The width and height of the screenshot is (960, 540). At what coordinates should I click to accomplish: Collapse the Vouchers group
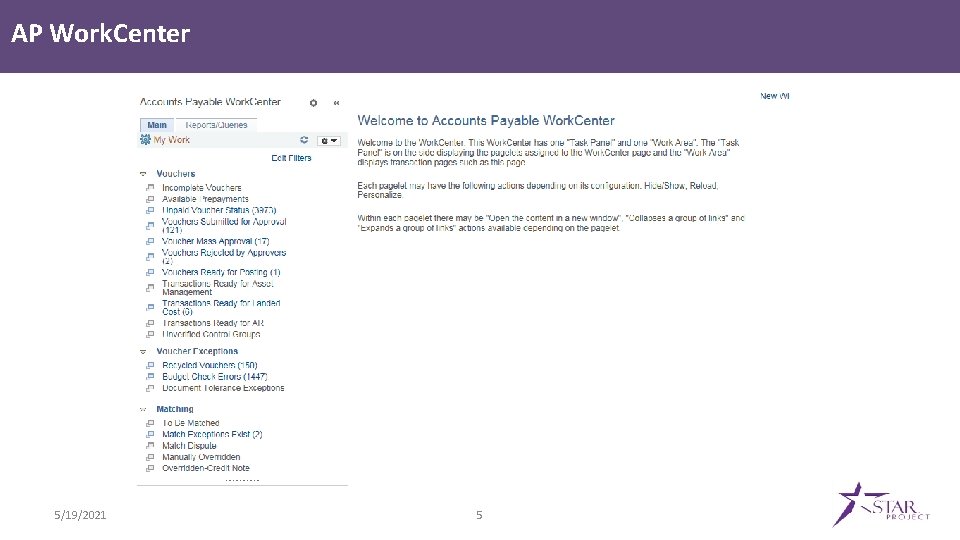pyautogui.click(x=143, y=174)
